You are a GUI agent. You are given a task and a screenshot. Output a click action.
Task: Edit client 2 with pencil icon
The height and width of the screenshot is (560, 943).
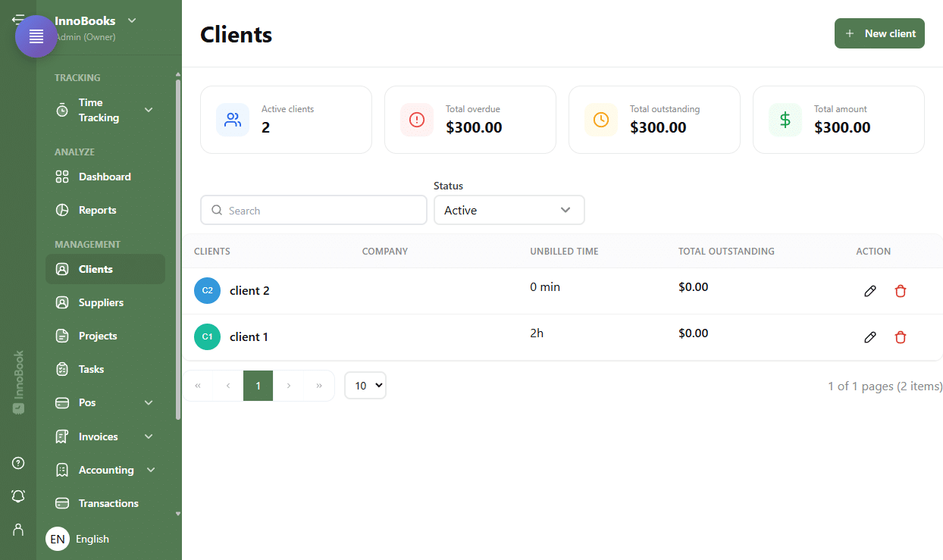coord(870,291)
